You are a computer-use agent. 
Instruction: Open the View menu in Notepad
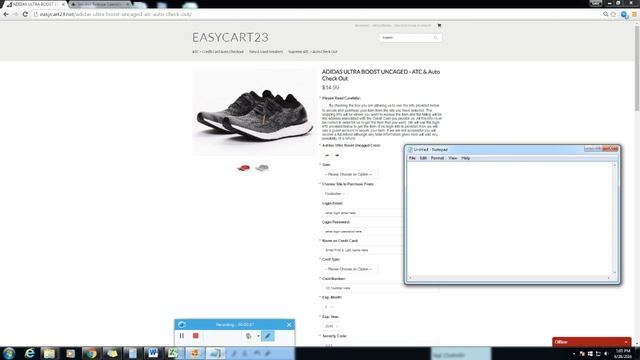tap(452, 158)
